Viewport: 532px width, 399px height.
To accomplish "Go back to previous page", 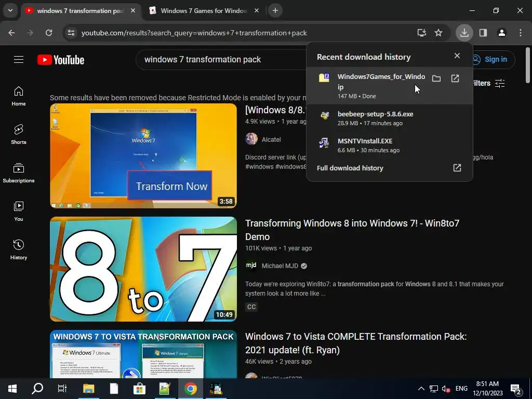I will [x=11, y=33].
